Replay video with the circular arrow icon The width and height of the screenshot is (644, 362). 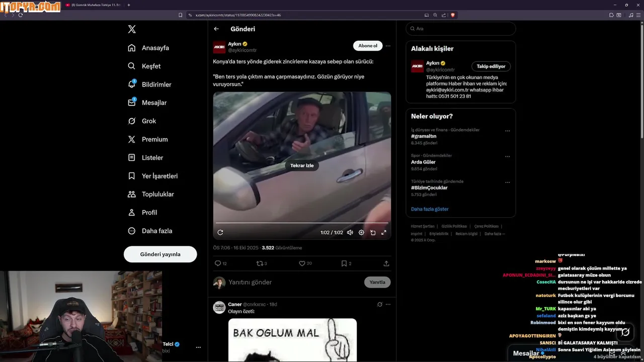220,232
